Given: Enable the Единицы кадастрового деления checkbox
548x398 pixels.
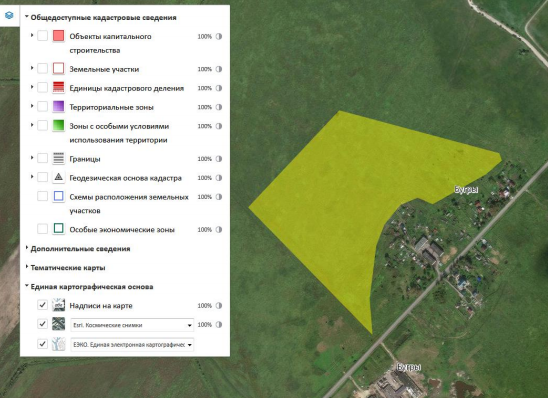Looking at the screenshot, I should [43, 87].
